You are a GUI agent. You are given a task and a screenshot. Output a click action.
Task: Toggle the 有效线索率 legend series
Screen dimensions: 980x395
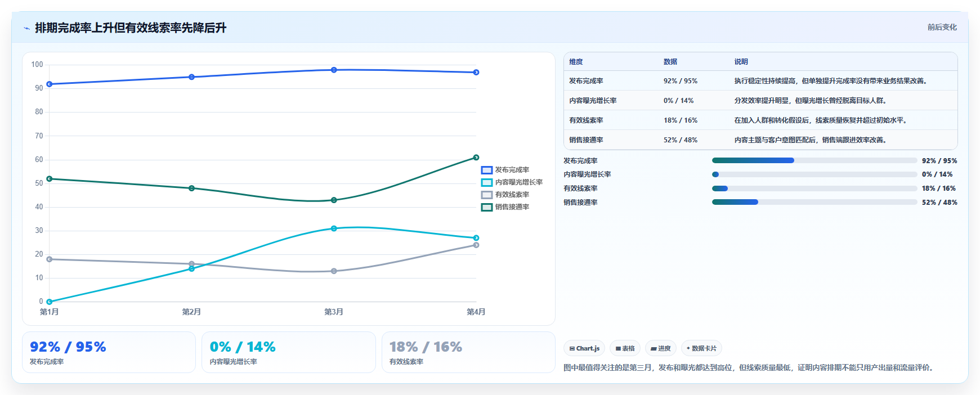505,195
